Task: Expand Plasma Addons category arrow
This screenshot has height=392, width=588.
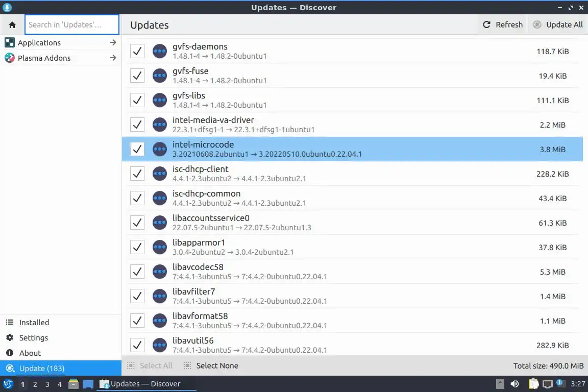Action: tap(113, 58)
